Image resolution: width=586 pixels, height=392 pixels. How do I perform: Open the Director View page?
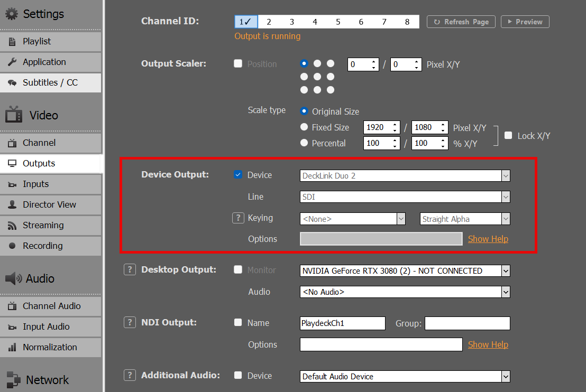coord(50,204)
